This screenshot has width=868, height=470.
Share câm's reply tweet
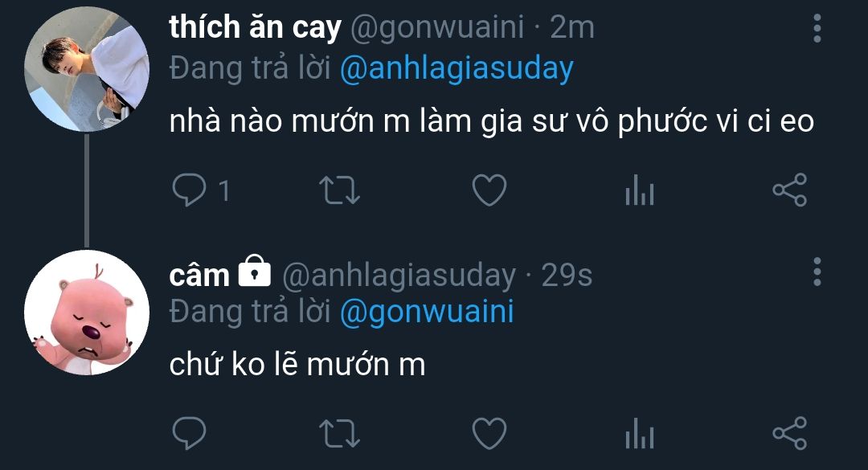(789, 434)
